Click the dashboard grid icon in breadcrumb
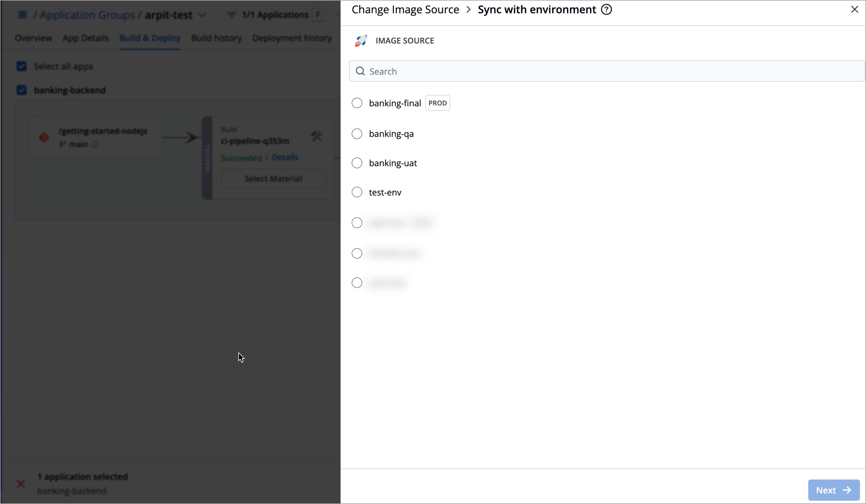The width and height of the screenshot is (866, 504). point(22,15)
